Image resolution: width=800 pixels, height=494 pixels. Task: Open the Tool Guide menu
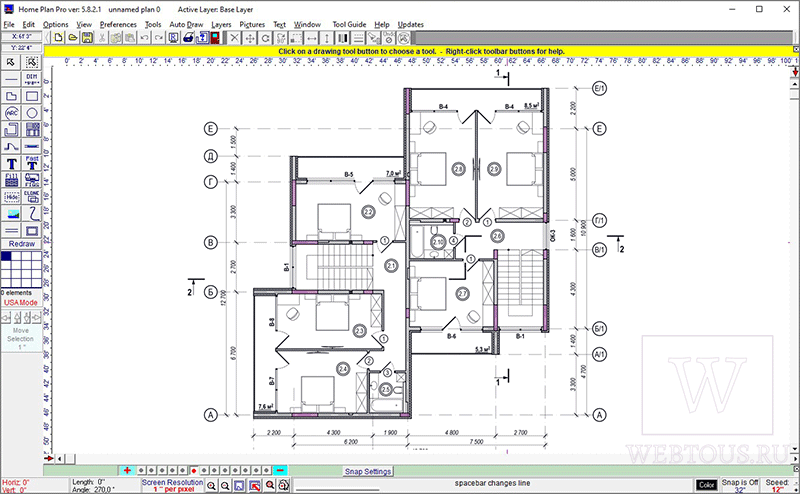pyautogui.click(x=349, y=24)
